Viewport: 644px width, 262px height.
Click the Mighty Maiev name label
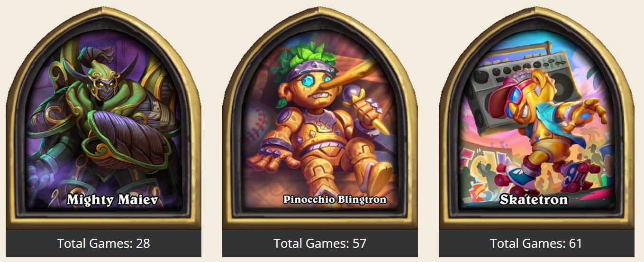(x=112, y=200)
